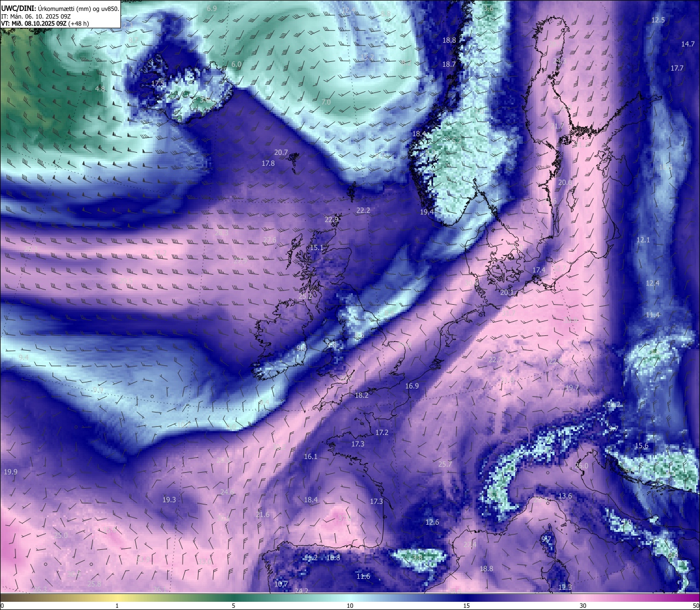Click the VT: Mið. 08.10.2025 09Z (+48 h) line

tap(45, 24)
